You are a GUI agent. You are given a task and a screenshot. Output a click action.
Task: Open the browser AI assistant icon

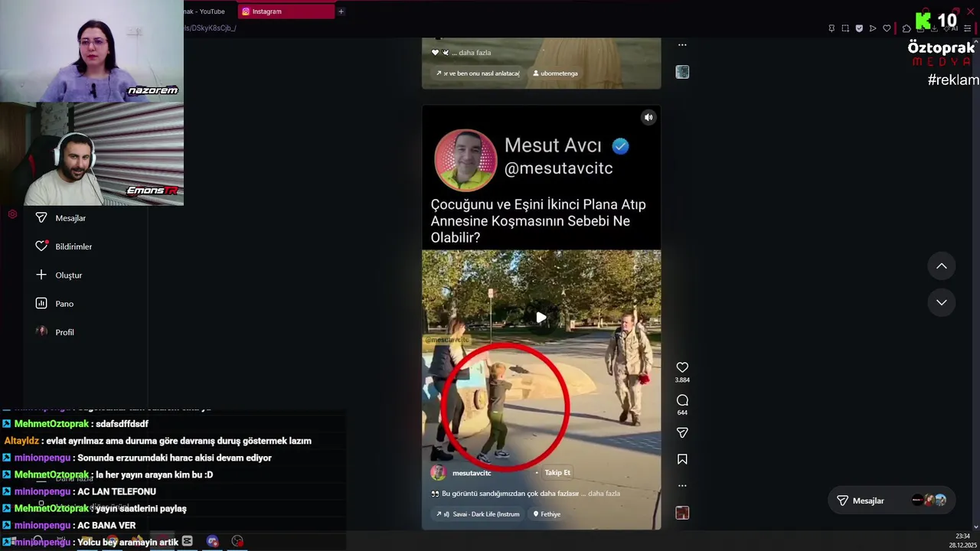(x=952, y=28)
